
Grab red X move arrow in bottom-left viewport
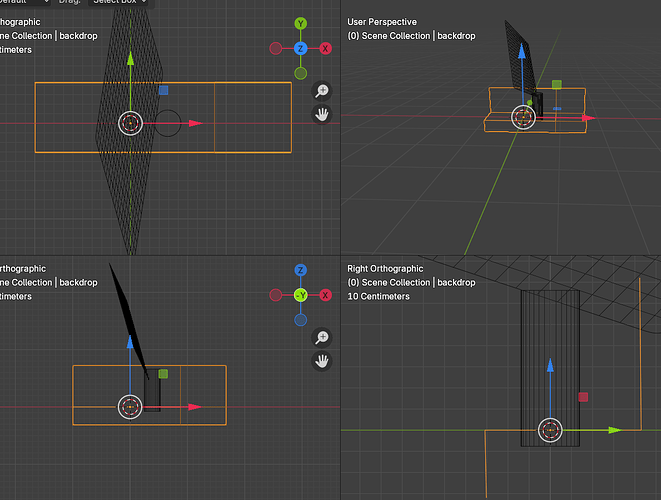pos(195,407)
